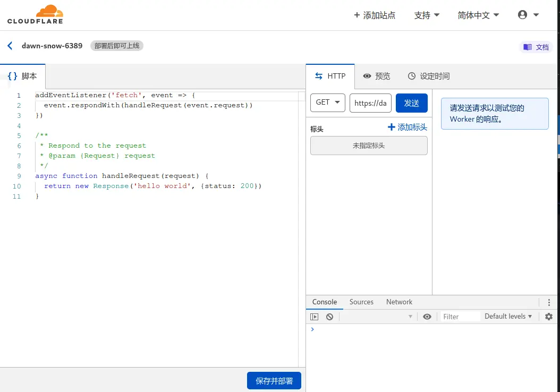Open the 简体中文 language dropdown

478,15
